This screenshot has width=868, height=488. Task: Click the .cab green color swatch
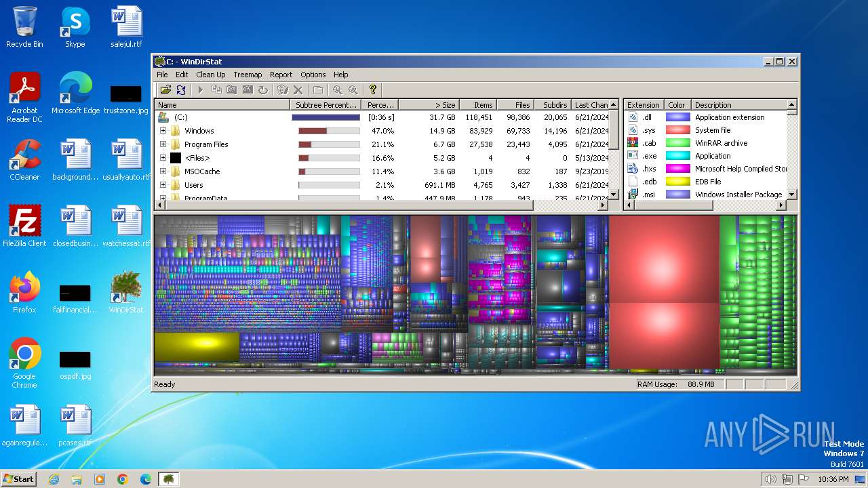[677, 143]
